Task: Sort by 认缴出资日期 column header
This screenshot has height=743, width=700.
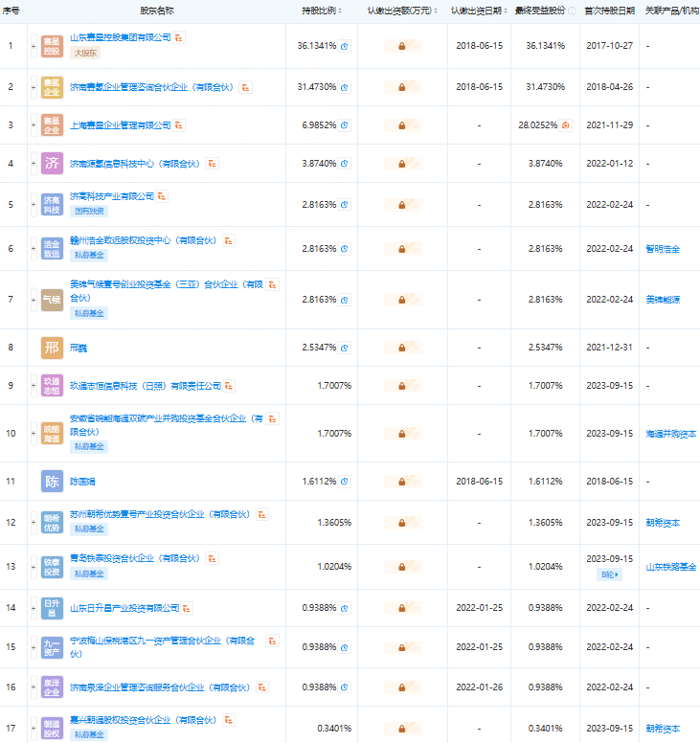Action: (x=479, y=11)
